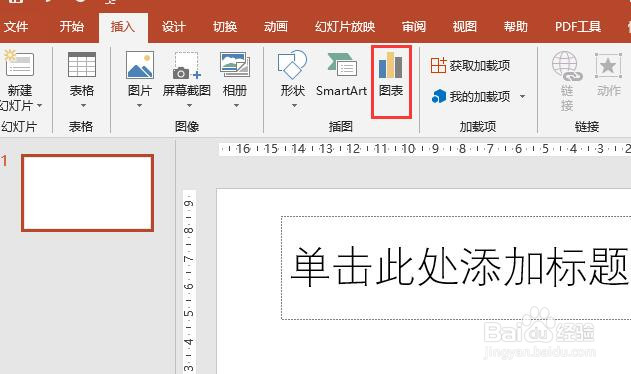Click My Add-ins (我的加载项)
This screenshot has height=374, width=631.
(x=471, y=96)
